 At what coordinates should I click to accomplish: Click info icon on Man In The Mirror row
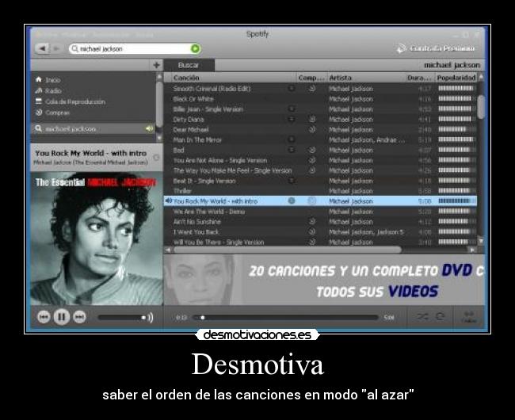point(292,139)
